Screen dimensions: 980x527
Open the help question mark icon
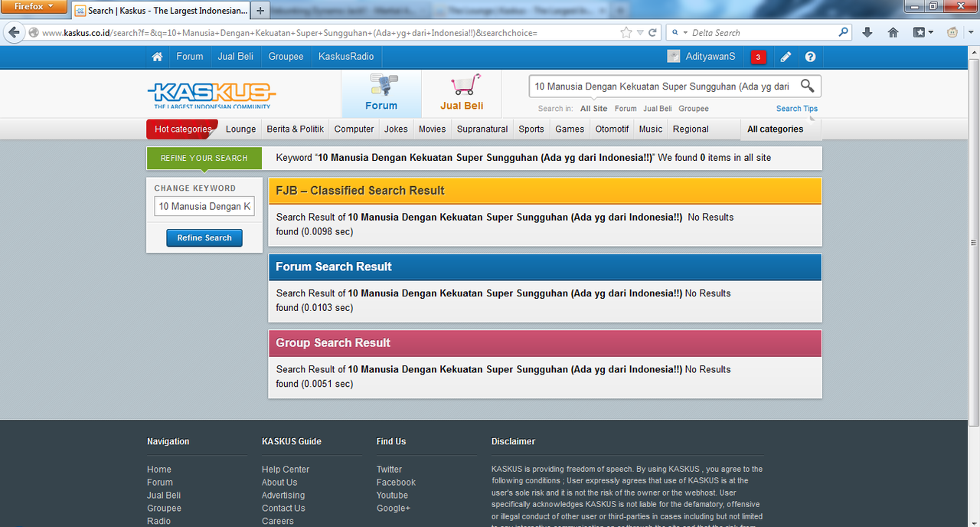pos(810,57)
